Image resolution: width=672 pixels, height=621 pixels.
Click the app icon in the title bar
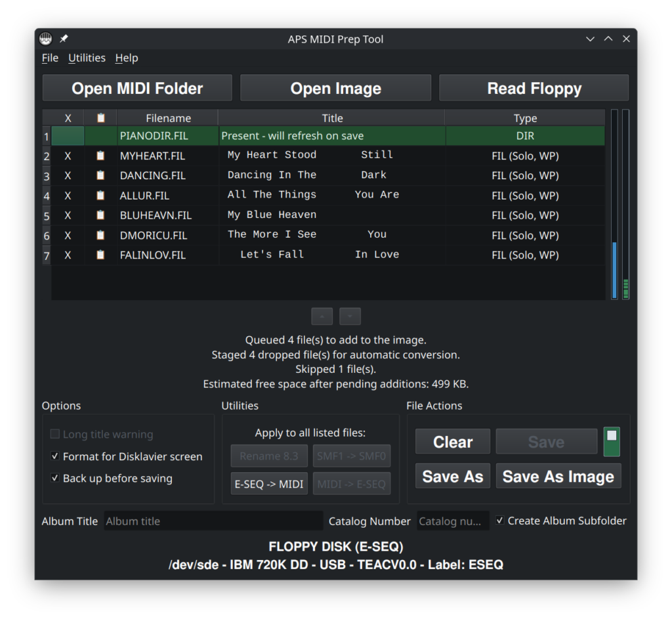pos(45,39)
